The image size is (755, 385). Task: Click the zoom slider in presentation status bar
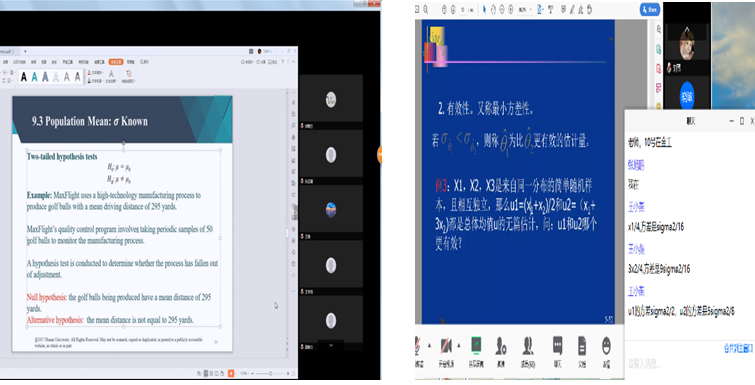[271, 373]
